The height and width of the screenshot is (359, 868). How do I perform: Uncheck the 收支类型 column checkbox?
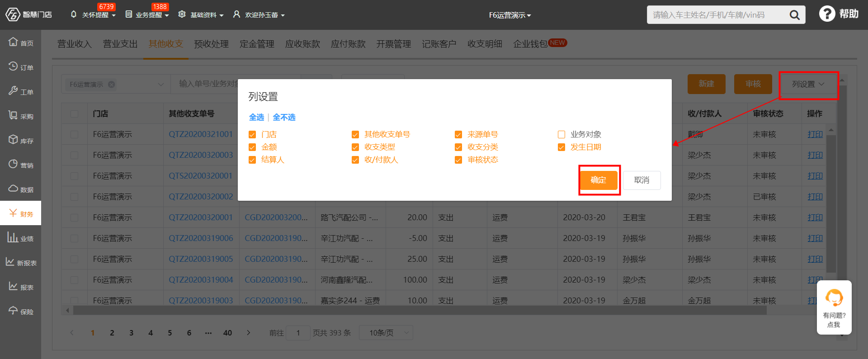[355, 147]
